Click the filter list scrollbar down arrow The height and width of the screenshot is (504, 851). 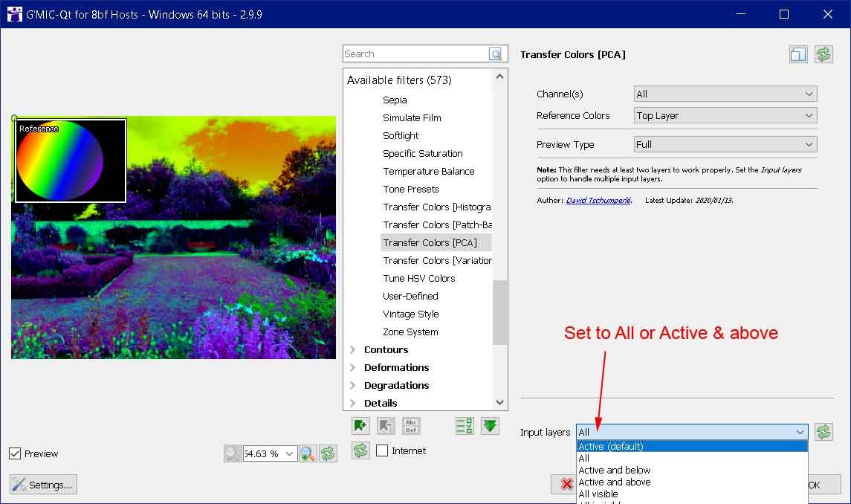tap(500, 402)
